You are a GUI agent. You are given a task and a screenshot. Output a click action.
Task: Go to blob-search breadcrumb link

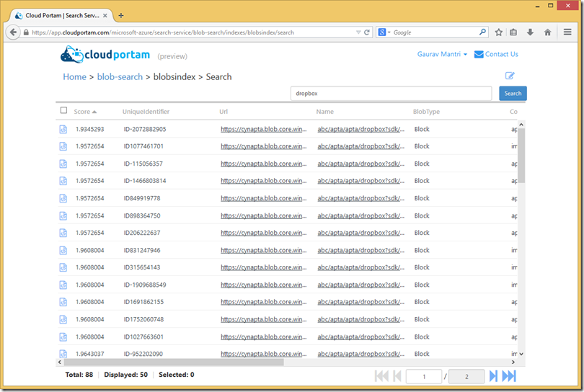pos(120,77)
